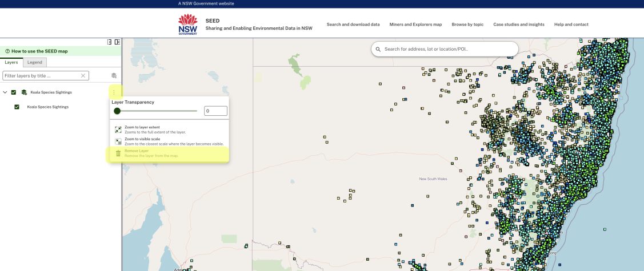Screen dimensions: 644x271
Task: Clear the layer filter with the X icon
Action: (x=83, y=76)
